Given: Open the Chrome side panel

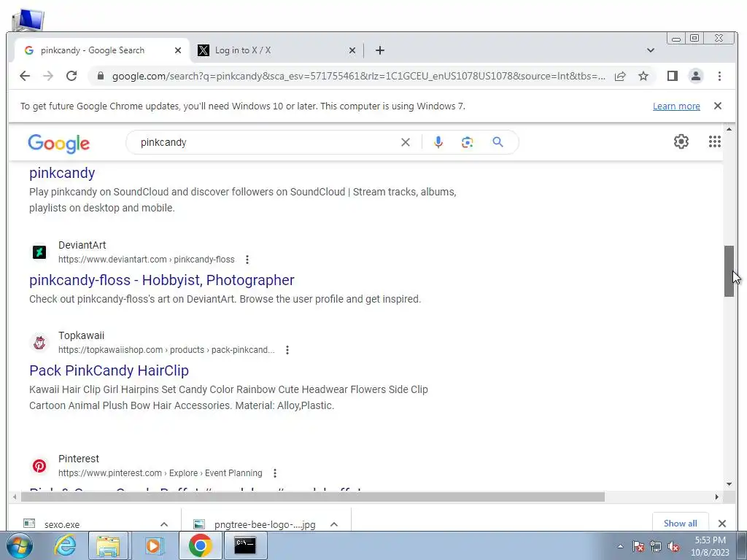Looking at the screenshot, I should [672, 76].
